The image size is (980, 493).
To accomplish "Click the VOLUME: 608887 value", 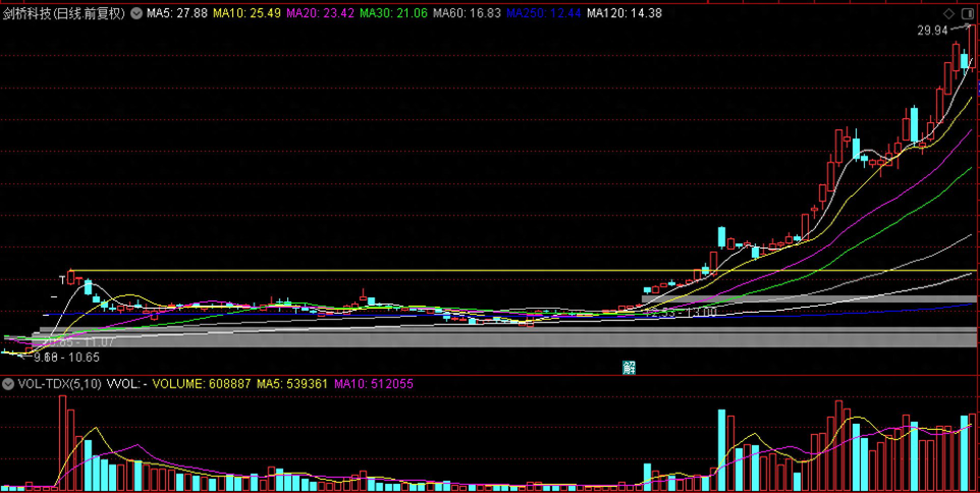I will [202, 384].
